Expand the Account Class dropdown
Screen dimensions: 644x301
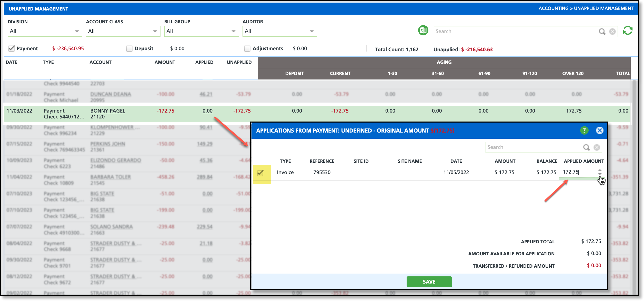click(123, 31)
